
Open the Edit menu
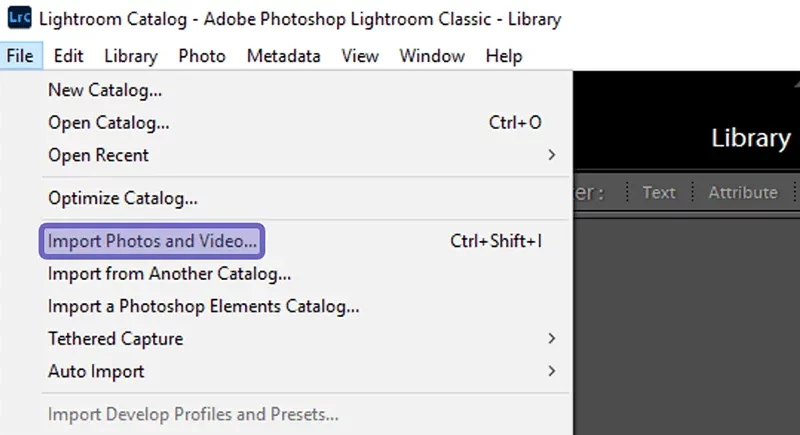point(68,56)
